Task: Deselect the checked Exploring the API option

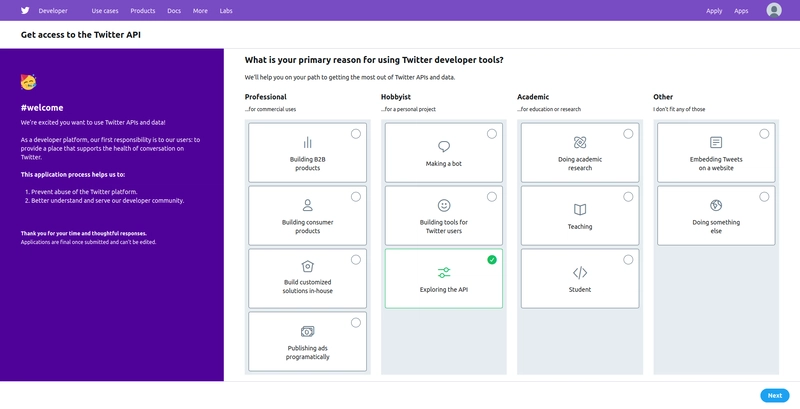Action: point(492,260)
